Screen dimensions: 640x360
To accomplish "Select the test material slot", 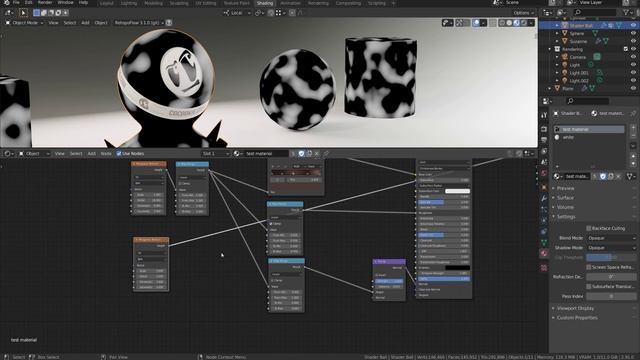I will (589, 129).
